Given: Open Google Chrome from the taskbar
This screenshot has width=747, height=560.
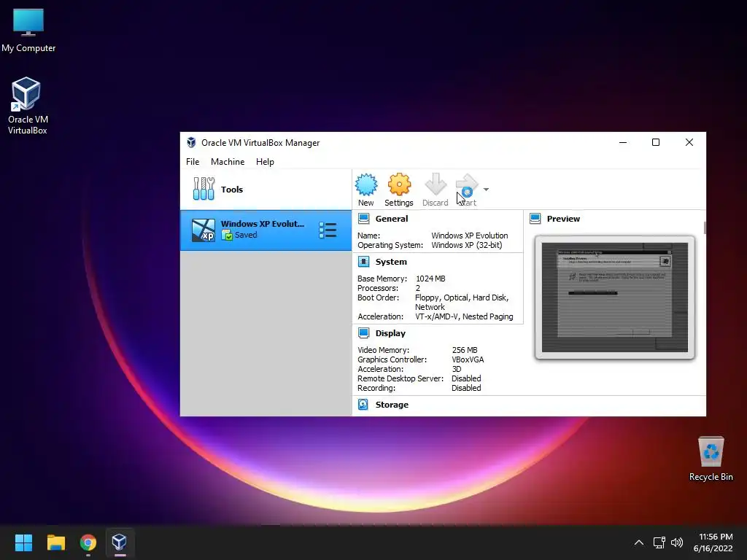Looking at the screenshot, I should pyautogui.click(x=88, y=542).
